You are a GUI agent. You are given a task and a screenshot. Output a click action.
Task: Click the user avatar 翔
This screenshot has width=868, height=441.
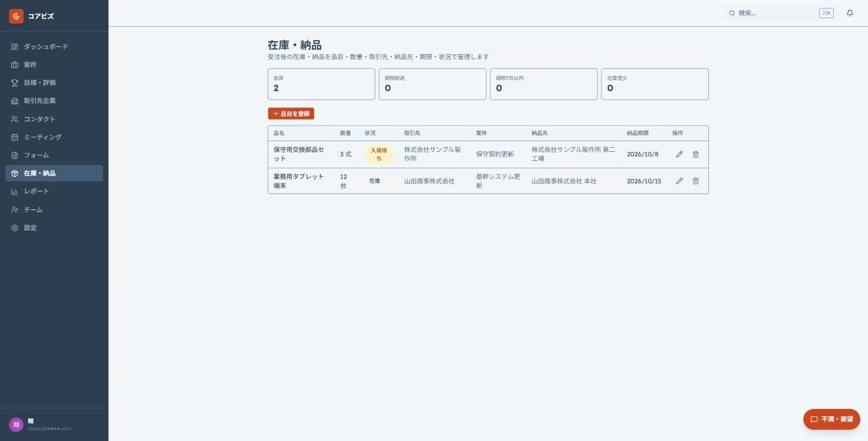pyautogui.click(x=16, y=425)
